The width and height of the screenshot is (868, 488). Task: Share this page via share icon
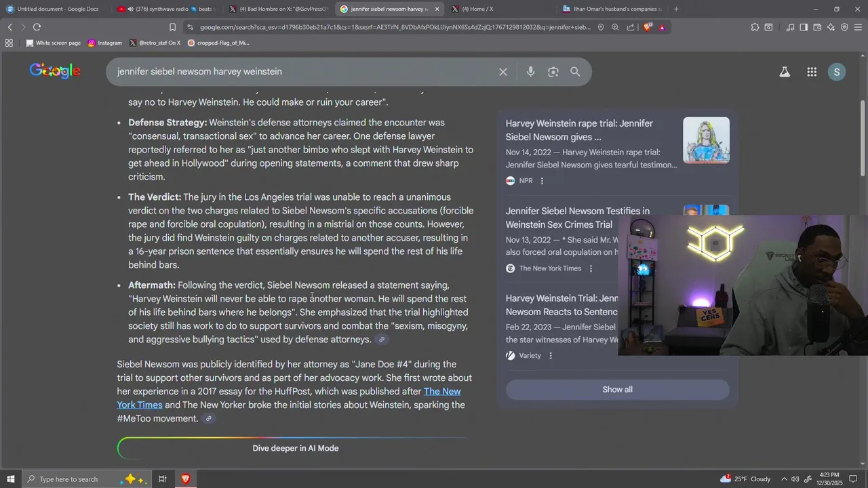pyautogui.click(x=631, y=27)
